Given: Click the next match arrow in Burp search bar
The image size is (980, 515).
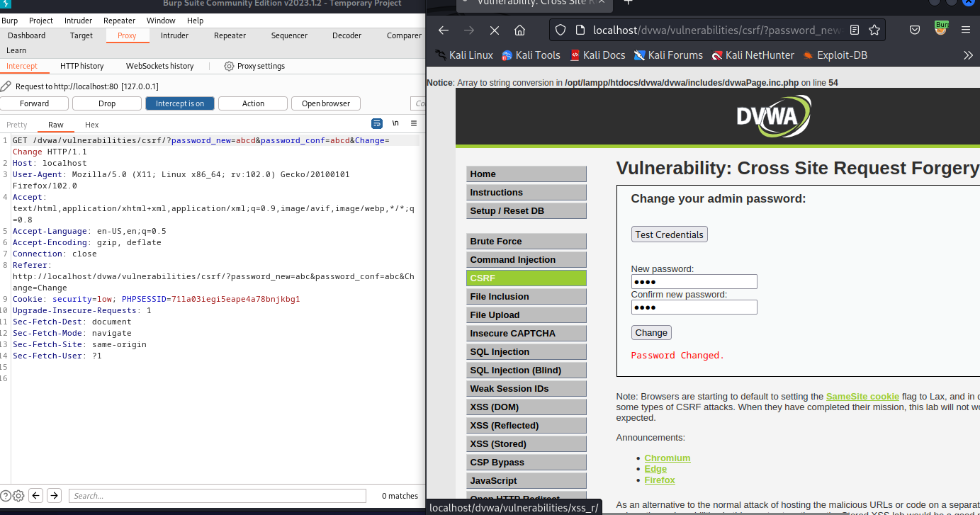Looking at the screenshot, I should coord(54,496).
